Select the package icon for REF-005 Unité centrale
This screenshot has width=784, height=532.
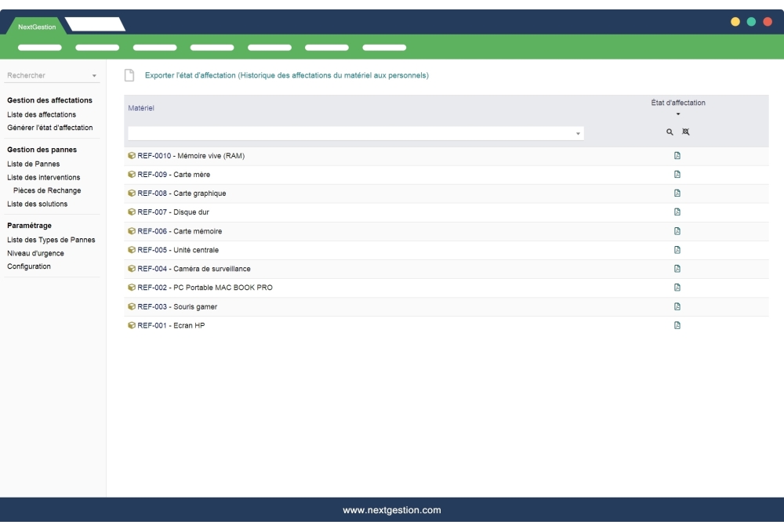point(131,250)
